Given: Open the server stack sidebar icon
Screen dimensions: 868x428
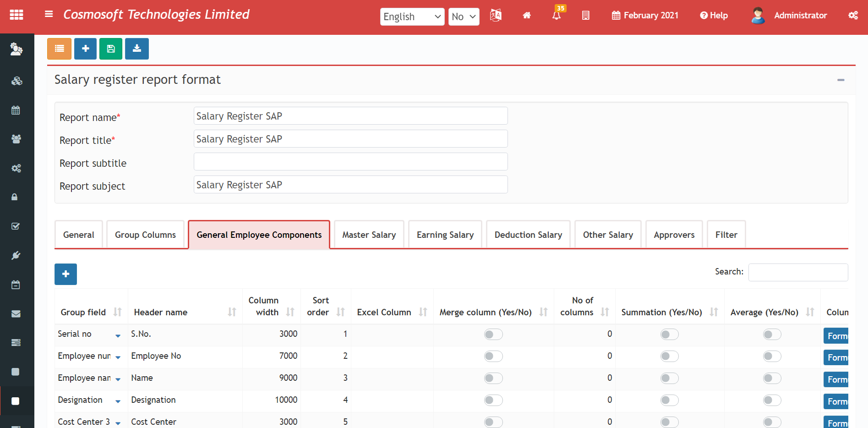Looking at the screenshot, I should coord(16,342).
